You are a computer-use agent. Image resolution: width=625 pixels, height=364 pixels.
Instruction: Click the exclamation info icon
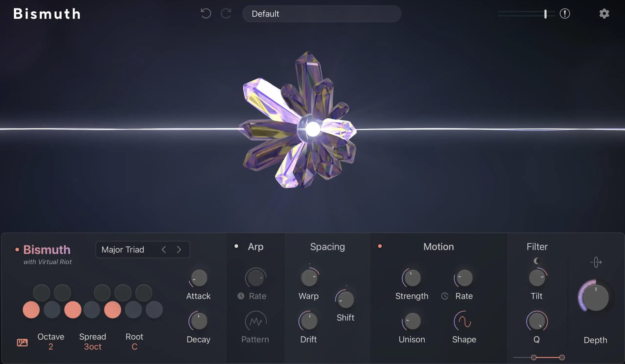[565, 14]
